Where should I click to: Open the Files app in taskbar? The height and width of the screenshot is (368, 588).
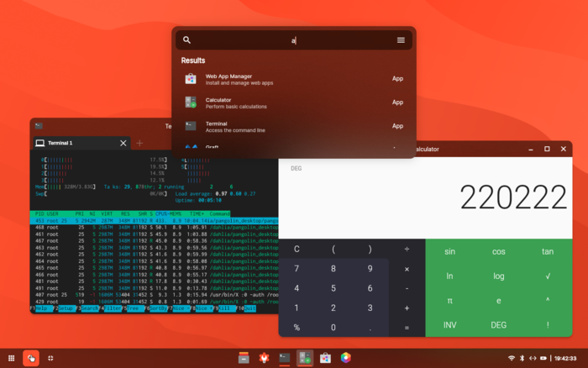pyautogui.click(x=244, y=358)
